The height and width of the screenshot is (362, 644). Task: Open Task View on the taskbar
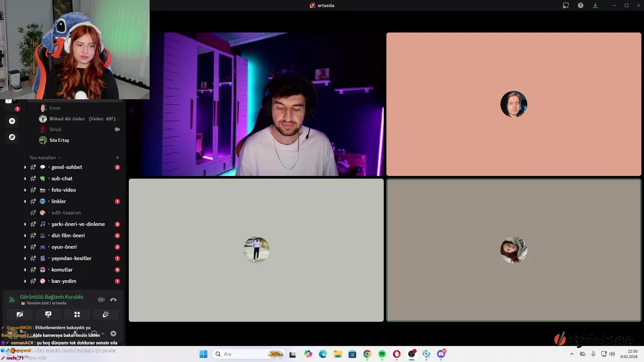292,354
